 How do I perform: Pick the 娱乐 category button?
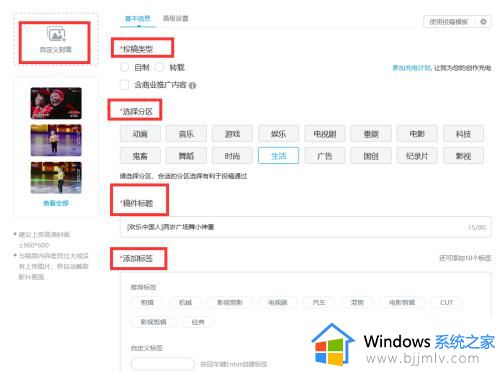[x=278, y=134]
